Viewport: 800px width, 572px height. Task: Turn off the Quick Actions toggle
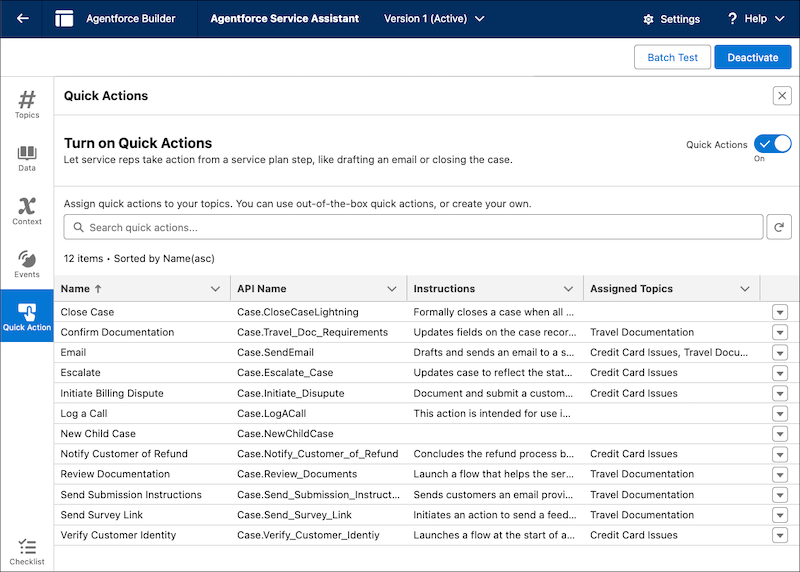pyautogui.click(x=772, y=144)
